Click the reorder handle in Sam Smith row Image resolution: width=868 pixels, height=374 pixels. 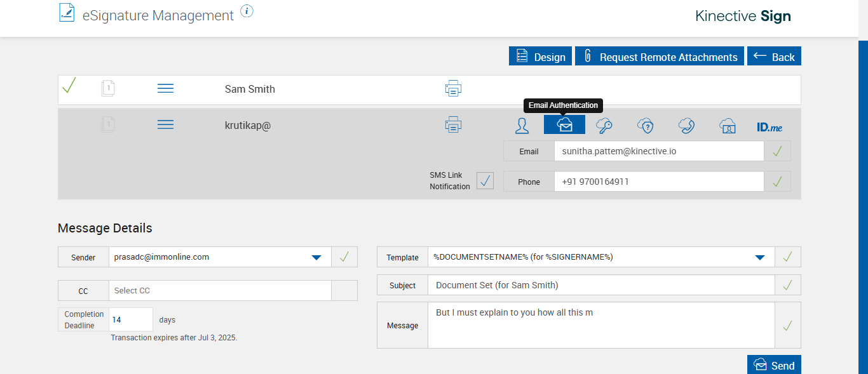(x=165, y=89)
